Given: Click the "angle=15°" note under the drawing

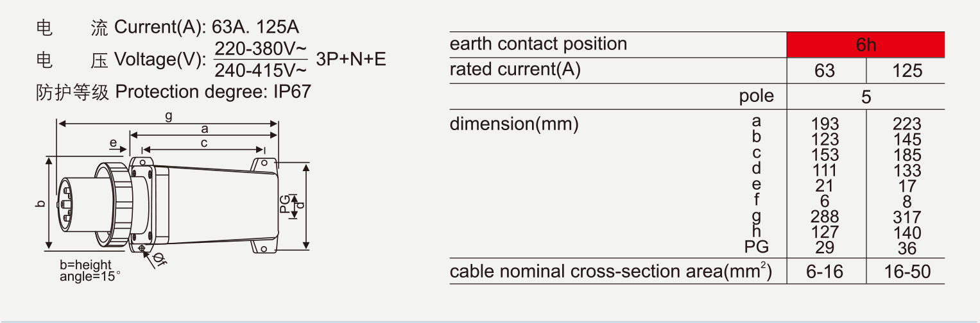Looking at the screenshot, I should point(90,277).
